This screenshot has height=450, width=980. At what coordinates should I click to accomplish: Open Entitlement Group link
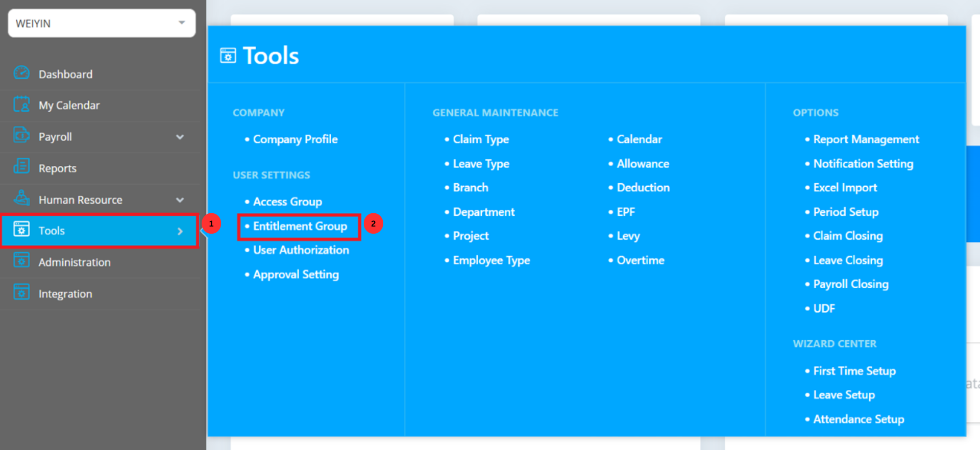click(x=300, y=226)
